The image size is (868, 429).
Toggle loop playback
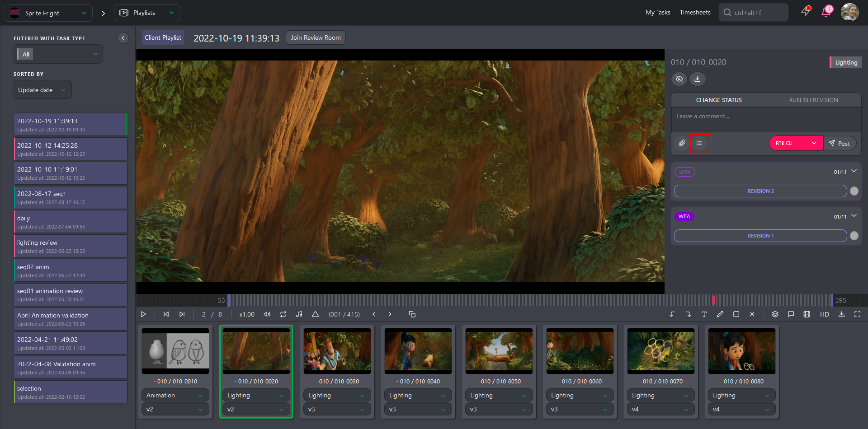point(283,314)
